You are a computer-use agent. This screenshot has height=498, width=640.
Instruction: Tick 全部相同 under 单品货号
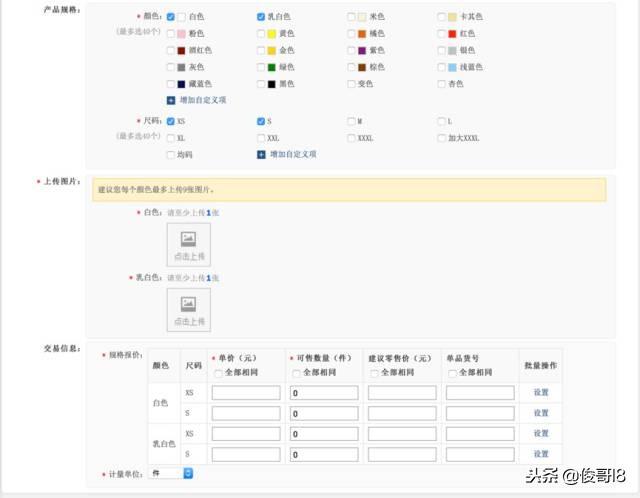point(452,373)
